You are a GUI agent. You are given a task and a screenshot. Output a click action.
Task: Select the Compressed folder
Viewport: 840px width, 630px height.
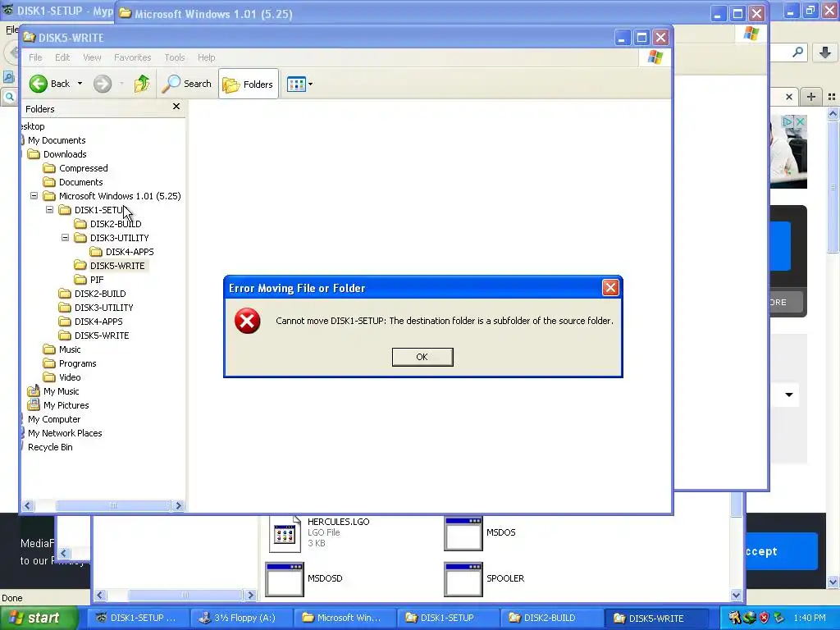pos(83,168)
